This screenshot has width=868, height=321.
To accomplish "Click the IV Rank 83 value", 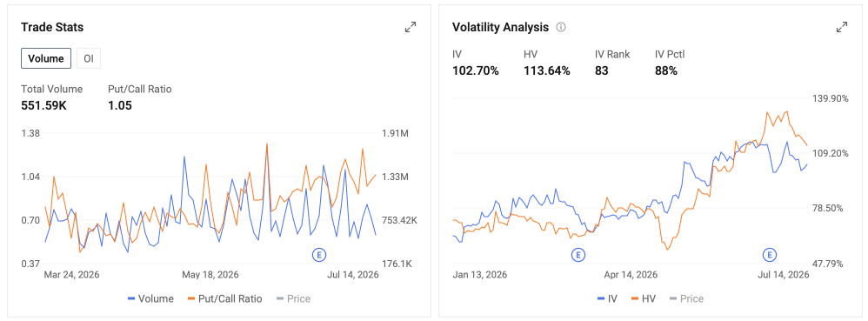I will (602, 70).
